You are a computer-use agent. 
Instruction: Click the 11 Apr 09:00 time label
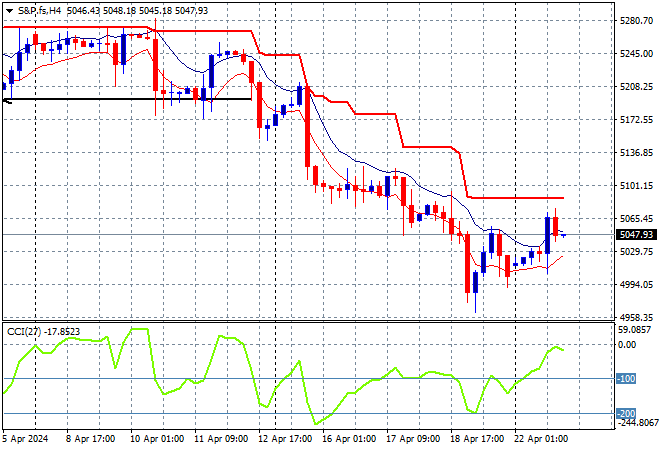[221, 439]
